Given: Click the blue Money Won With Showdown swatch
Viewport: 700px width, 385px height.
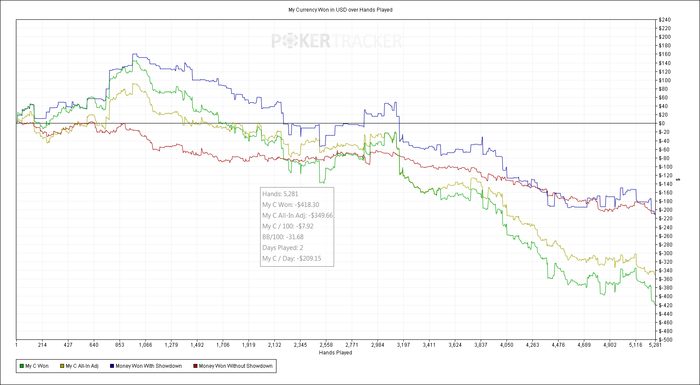Looking at the screenshot, I should click(112, 366).
